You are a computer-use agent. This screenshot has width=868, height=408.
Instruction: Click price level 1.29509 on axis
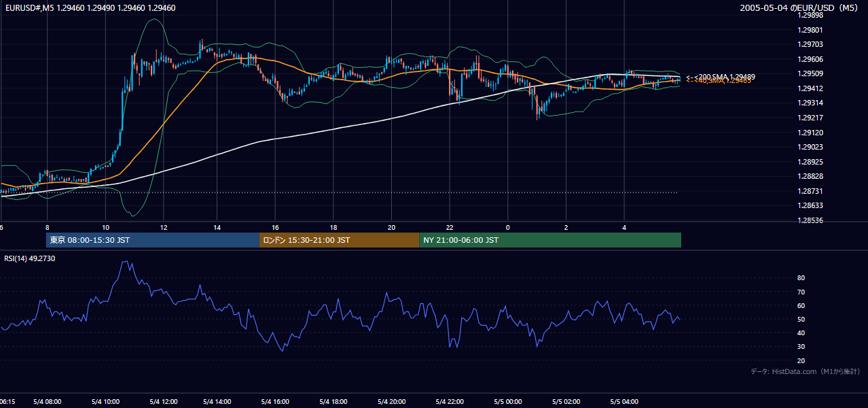810,73
